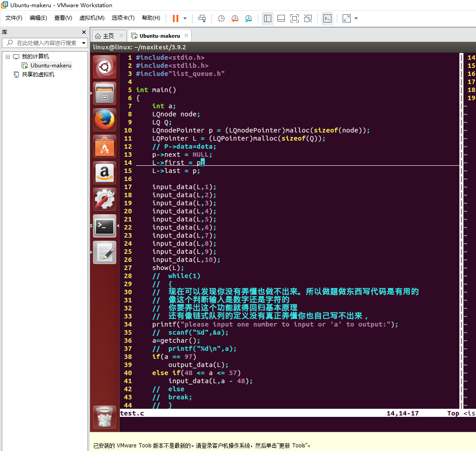Place cursor on input_data(L,10); line
The height and width of the screenshot is (451, 476).
pyautogui.click(x=186, y=260)
